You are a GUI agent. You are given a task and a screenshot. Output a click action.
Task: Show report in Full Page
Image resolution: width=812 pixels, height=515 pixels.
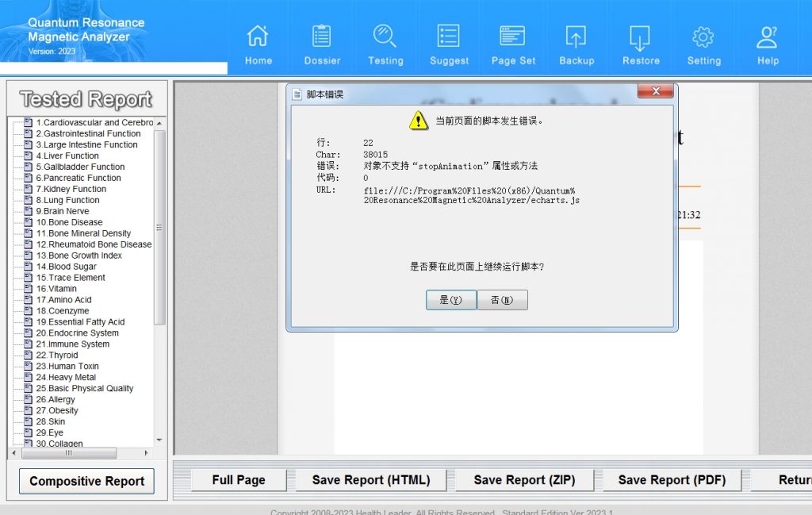point(239,480)
